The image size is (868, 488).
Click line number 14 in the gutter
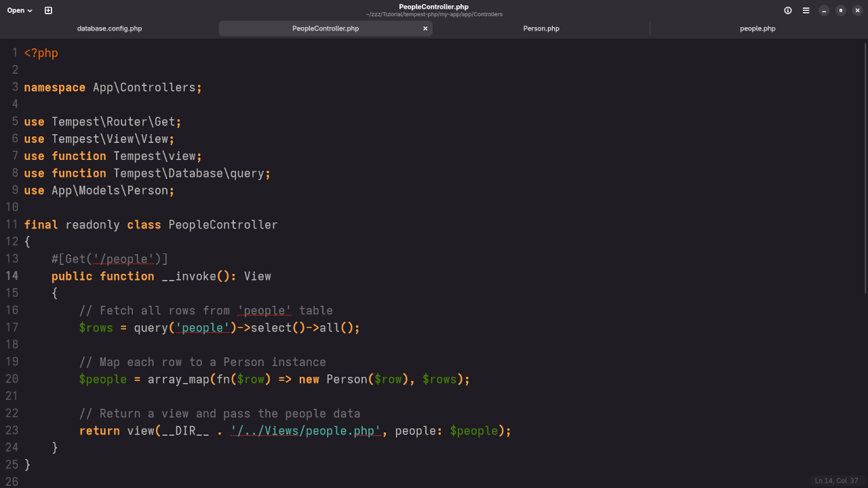(x=12, y=276)
